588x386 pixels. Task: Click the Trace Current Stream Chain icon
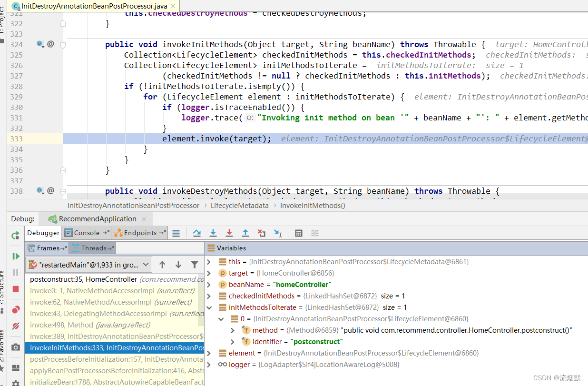point(315,233)
